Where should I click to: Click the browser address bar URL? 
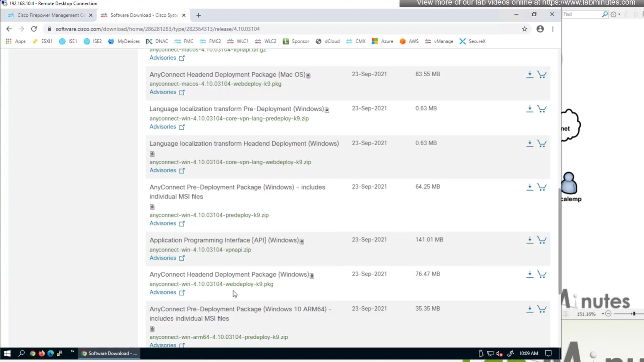pyautogui.click(x=158, y=29)
